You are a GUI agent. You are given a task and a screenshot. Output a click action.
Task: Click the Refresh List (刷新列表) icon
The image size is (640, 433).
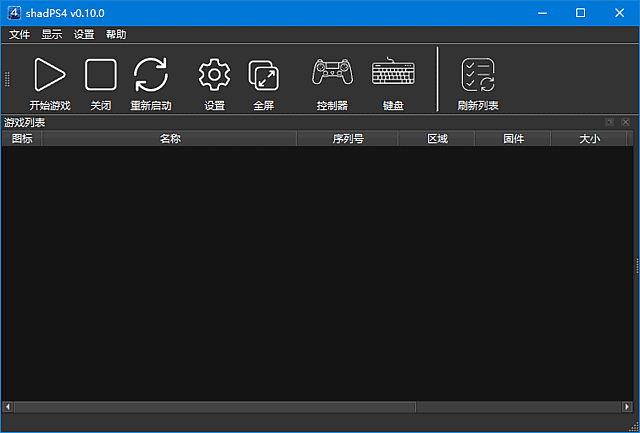477,75
